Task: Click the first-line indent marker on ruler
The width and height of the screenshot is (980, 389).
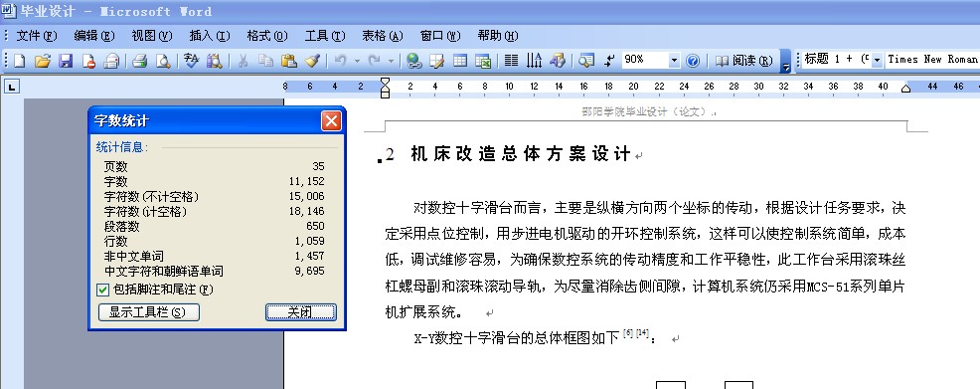Action: (385, 83)
